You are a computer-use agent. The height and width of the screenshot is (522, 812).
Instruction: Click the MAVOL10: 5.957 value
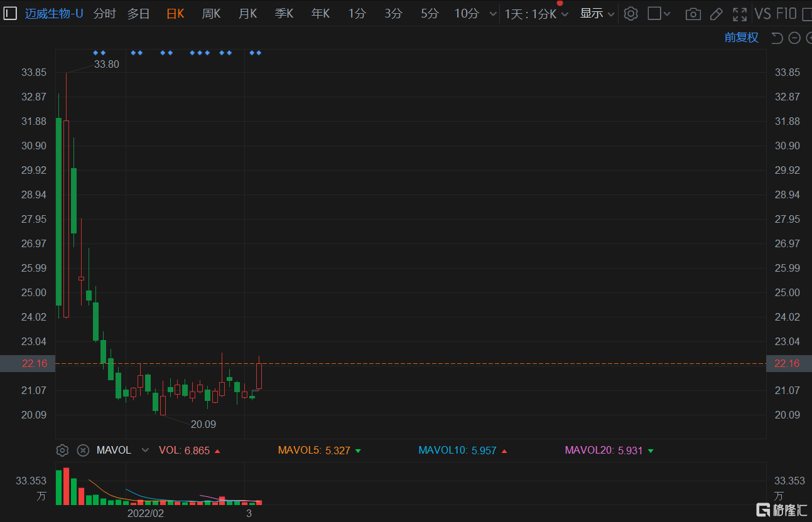point(463,450)
